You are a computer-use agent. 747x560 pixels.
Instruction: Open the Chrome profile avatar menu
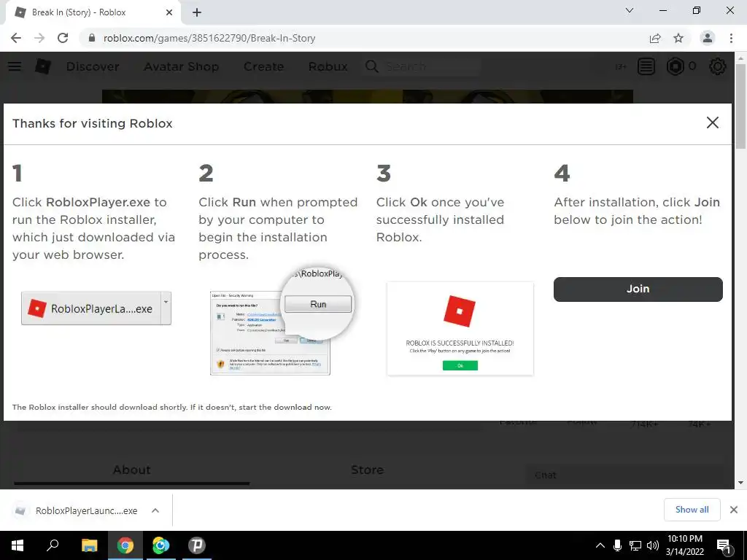click(708, 38)
